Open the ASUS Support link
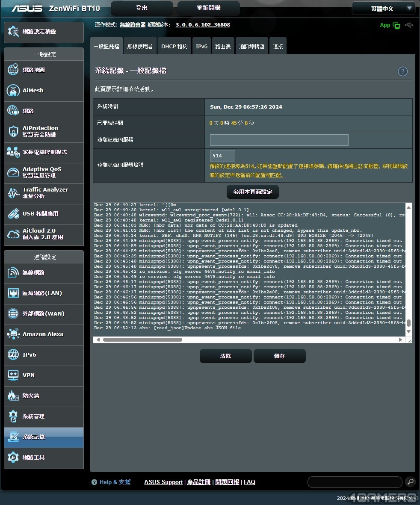 click(x=163, y=482)
